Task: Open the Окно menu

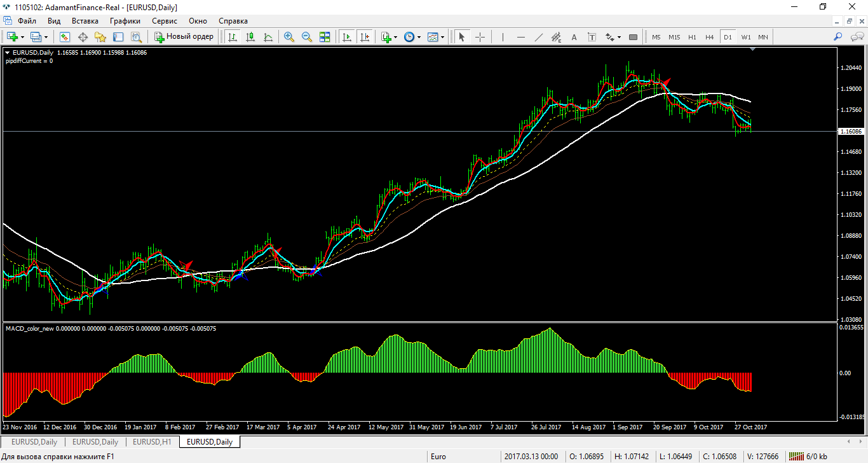Action: click(x=198, y=20)
